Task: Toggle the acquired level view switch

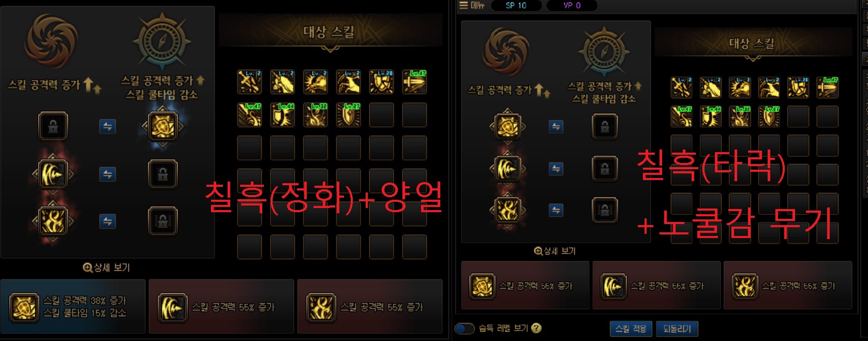Action: point(465,329)
